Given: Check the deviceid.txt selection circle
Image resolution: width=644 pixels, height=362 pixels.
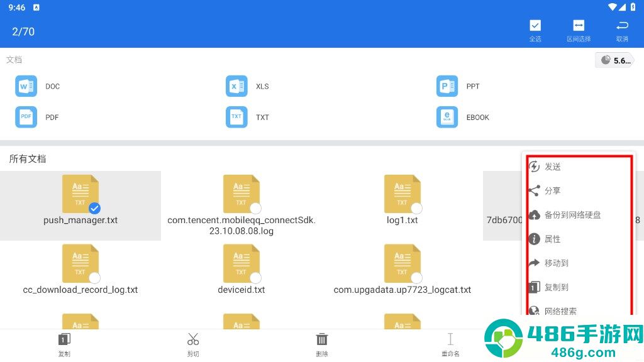Looking at the screenshot, I should click(255, 278).
